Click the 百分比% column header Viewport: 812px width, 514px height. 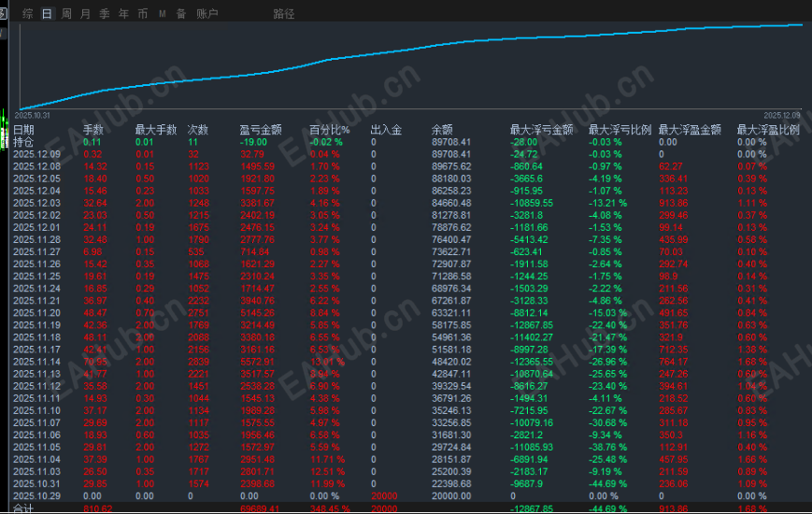pyautogui.click(x=329, y=130)
